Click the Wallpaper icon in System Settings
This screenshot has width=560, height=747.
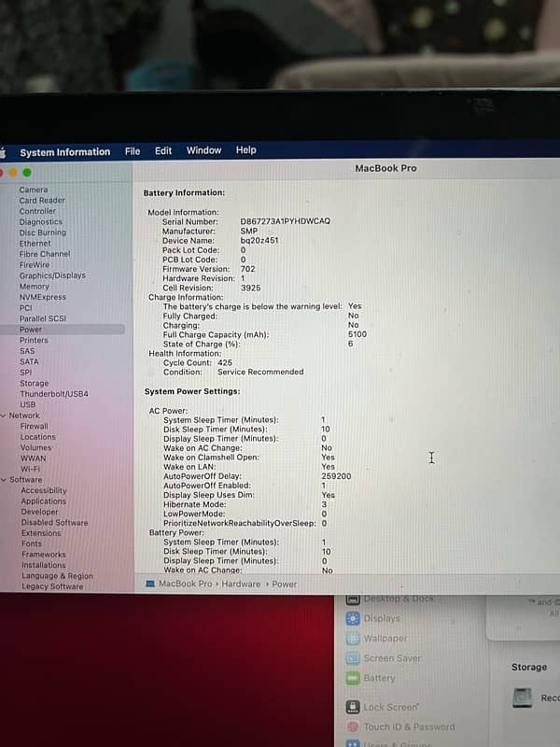(353, 639)
